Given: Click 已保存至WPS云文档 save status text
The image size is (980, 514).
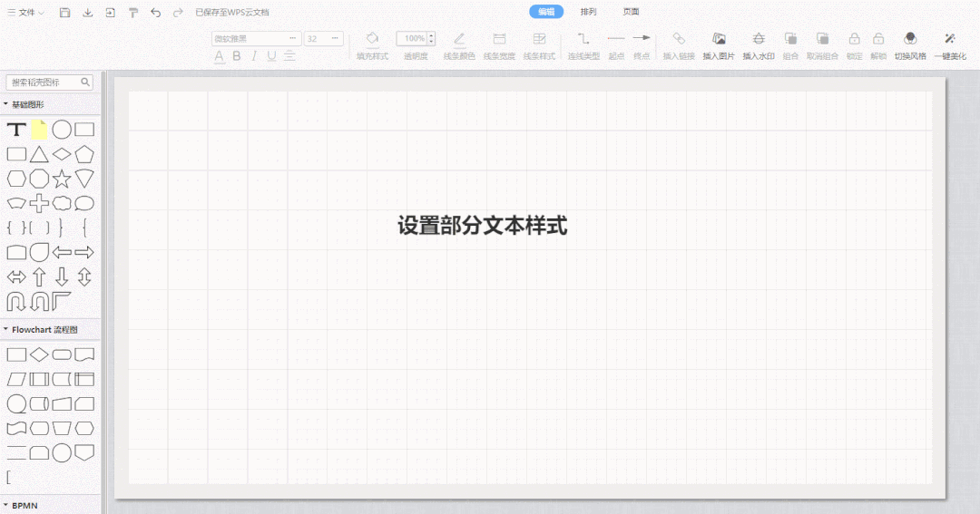Looking at the screenshot, I should click(x=232, y=13).
